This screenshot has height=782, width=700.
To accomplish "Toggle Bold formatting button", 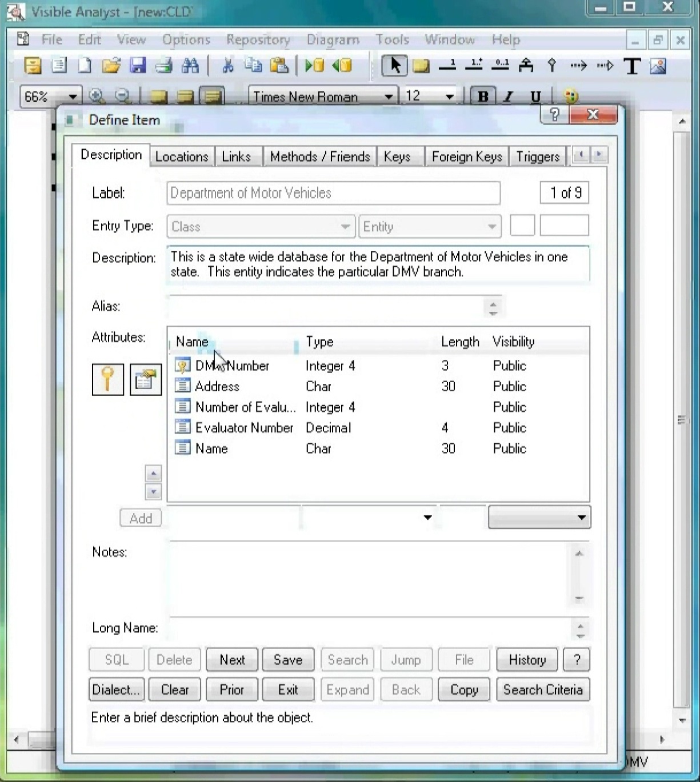I will (483, 97).
